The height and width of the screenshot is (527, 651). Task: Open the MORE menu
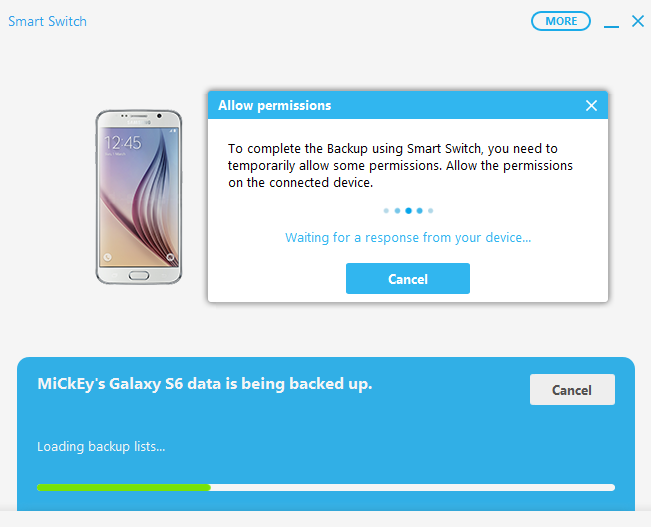pos(560,21)
